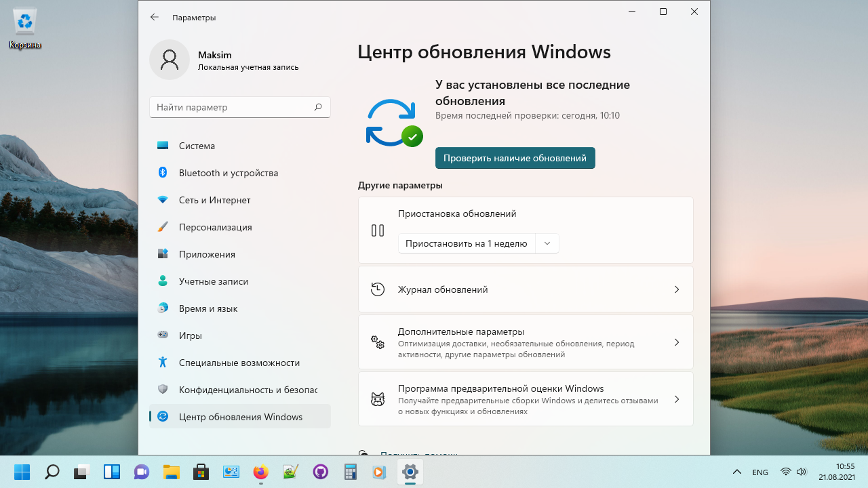Click the Локальная учетная запись text
Screen dimensions: 868x488
248,67
